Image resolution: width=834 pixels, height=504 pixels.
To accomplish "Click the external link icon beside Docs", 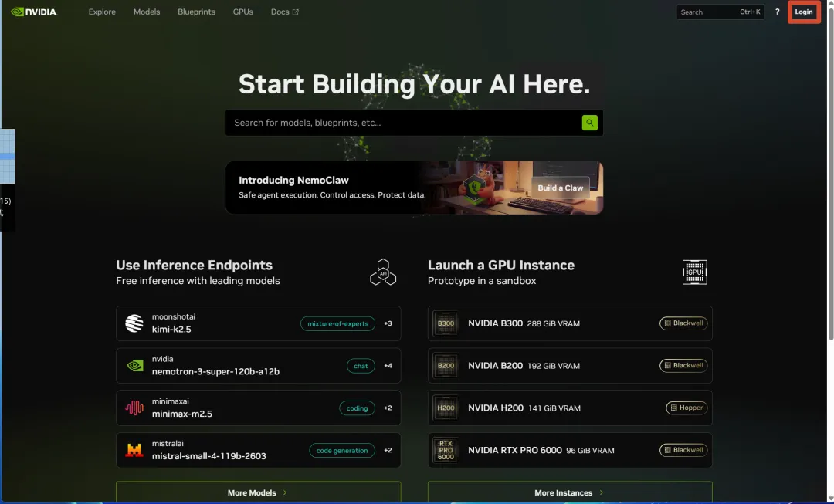I will pyautogui.click(x=296, y=12).
